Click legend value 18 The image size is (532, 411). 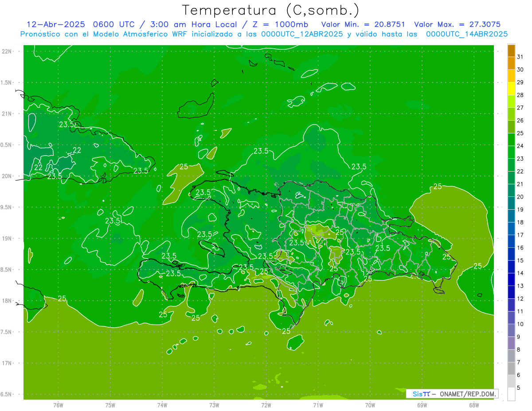(520, 222)
